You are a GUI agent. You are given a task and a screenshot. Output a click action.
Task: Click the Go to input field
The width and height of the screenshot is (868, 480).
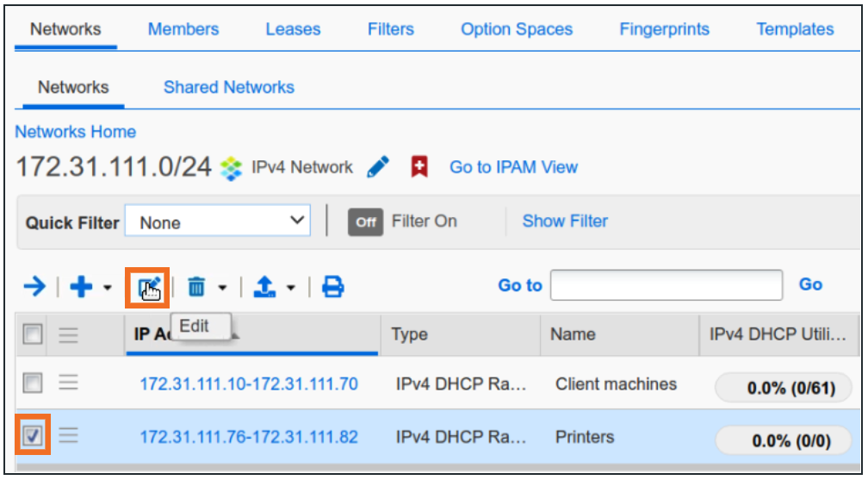[666, 285]
